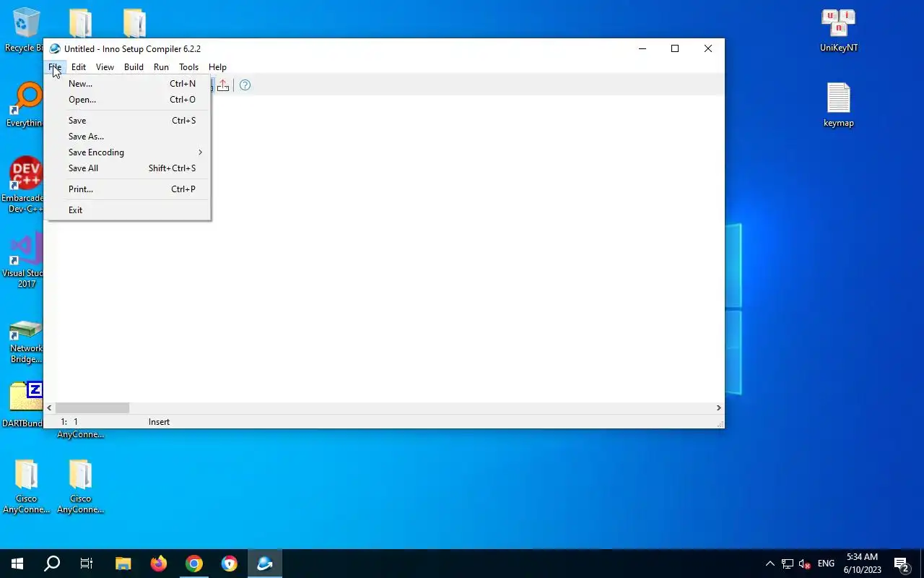Open the Run menu
The image size is (924, 578).
point(161,67)
